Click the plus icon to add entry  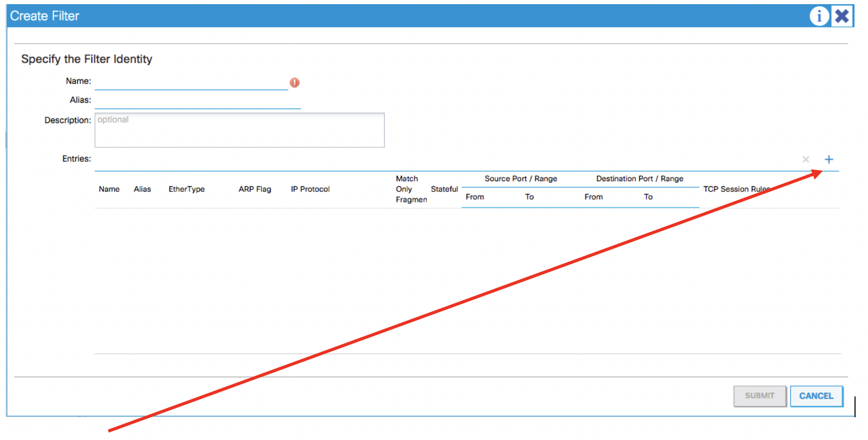[829, 159]
